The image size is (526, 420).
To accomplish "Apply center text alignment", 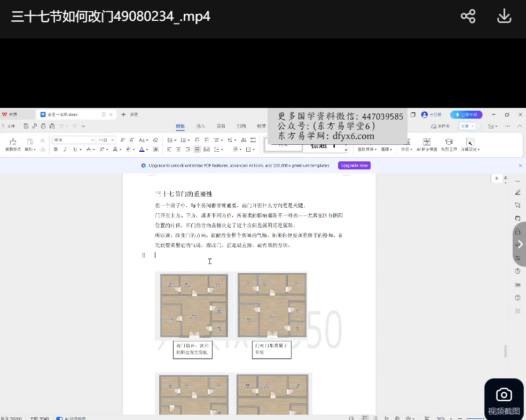I will coord(178,150).
